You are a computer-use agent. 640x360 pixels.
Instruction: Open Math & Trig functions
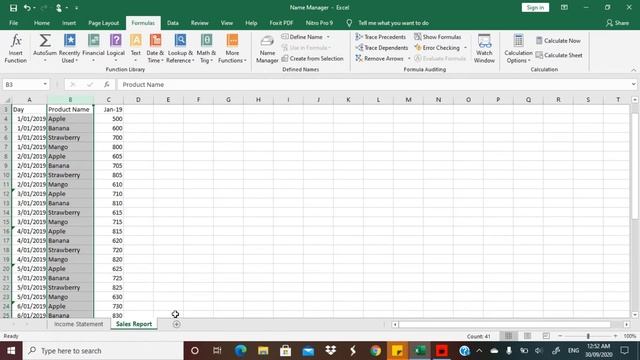(x=206, y=48)
